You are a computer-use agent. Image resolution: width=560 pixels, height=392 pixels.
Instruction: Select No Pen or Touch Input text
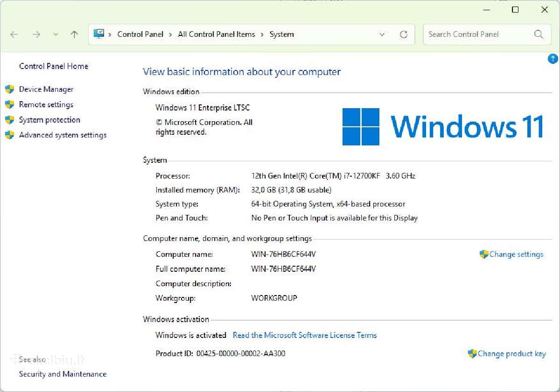[x=334, y=218]
